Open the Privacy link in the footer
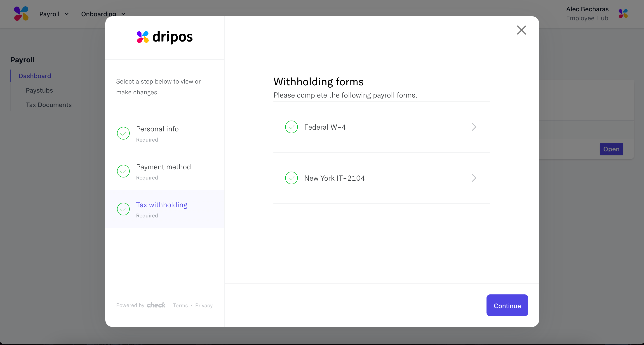This screenshot has width=644, height=345. 204,305
